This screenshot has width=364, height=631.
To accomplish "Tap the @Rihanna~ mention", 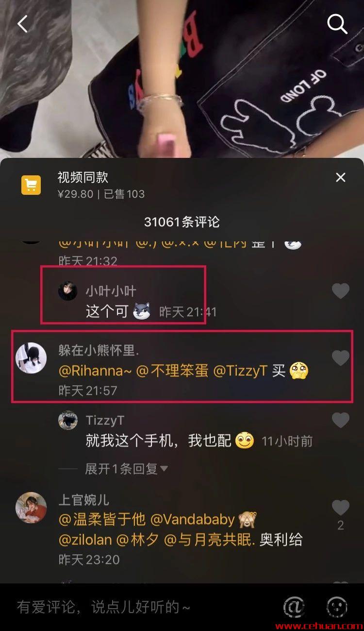I will 95,371.
